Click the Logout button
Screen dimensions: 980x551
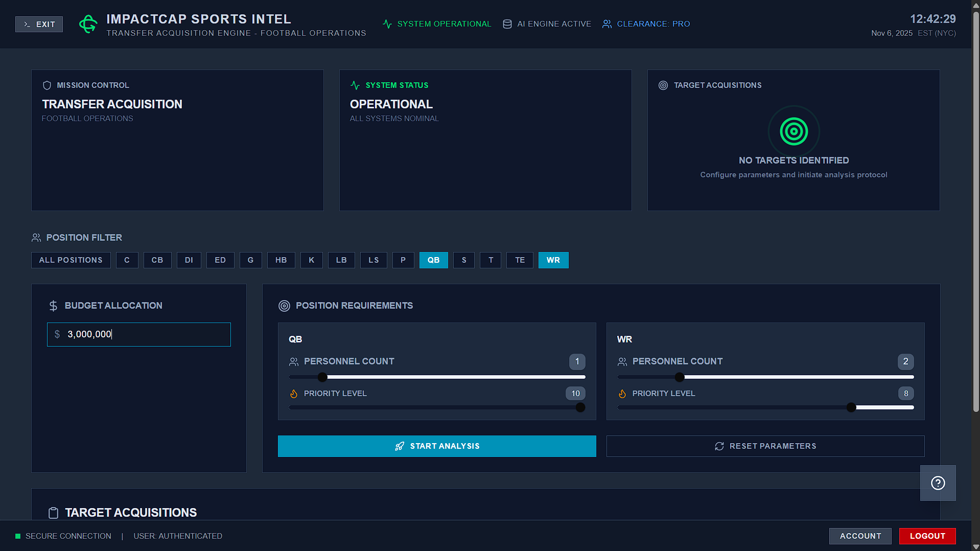[927, 536]
